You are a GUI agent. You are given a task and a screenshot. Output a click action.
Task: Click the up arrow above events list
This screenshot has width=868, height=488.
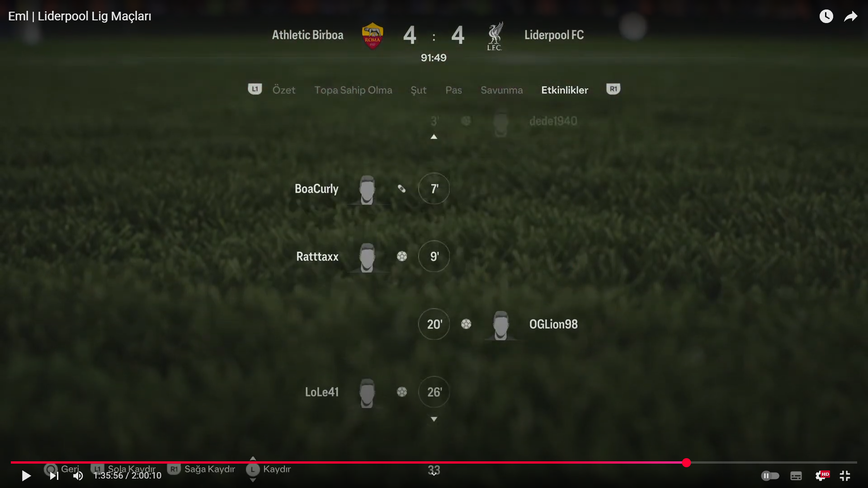click(434, 136)
